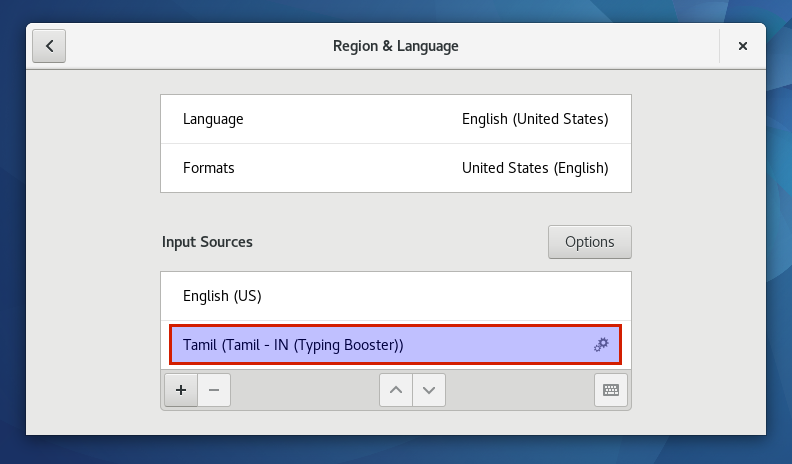Open Input Sources Options
792x464 pixels.
click(589, 242)
